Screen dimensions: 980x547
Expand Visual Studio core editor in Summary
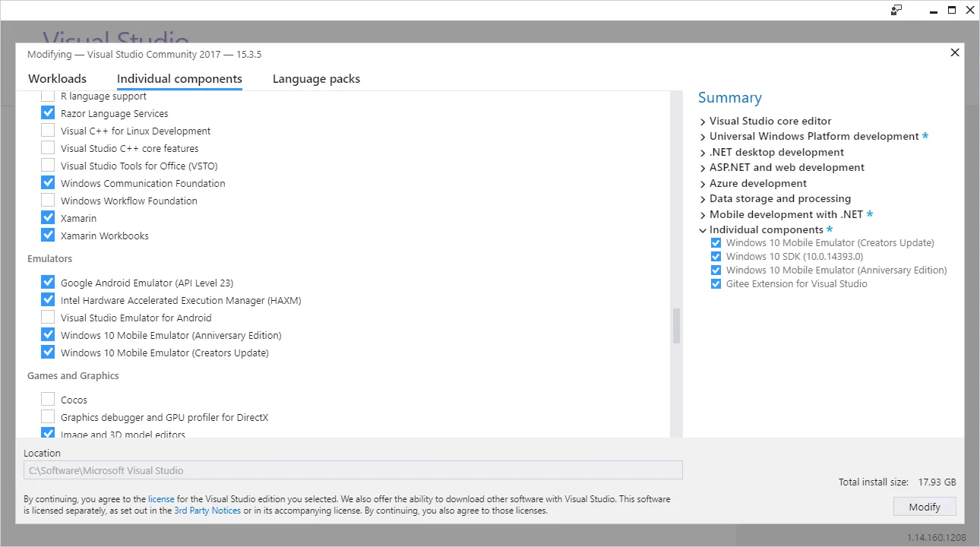[x=703, y=122]
